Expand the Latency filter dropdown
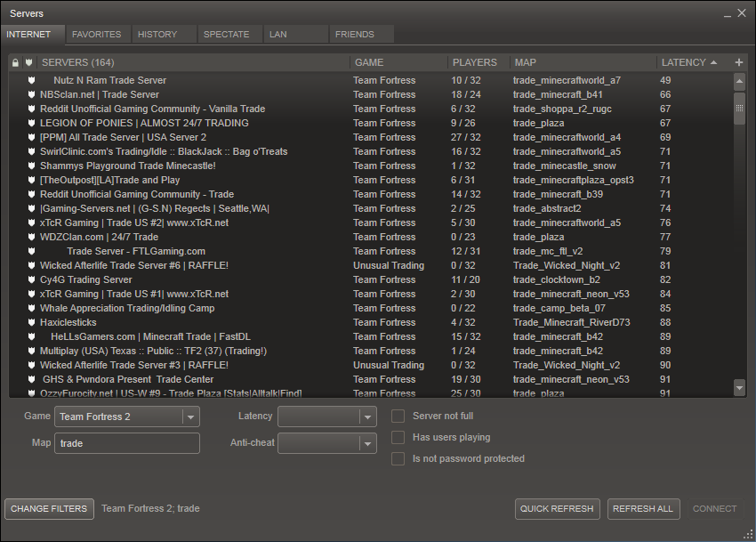756x542 pixels. click(327, 417)
